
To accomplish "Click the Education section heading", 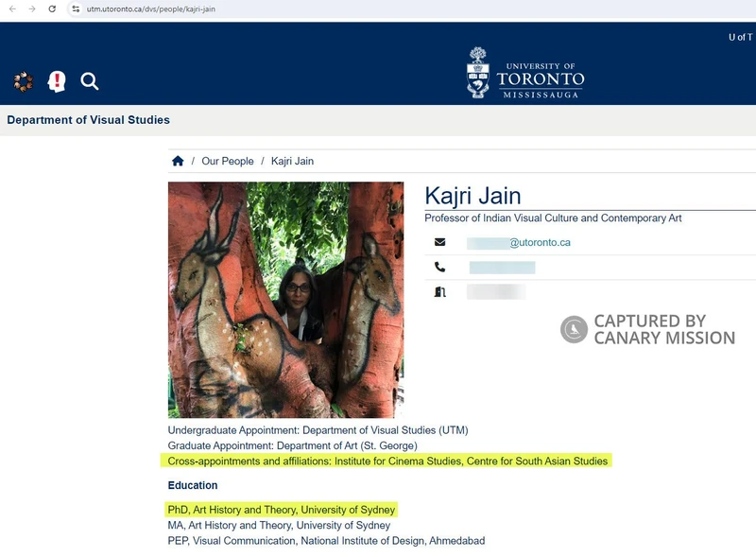I will point(193,485).
